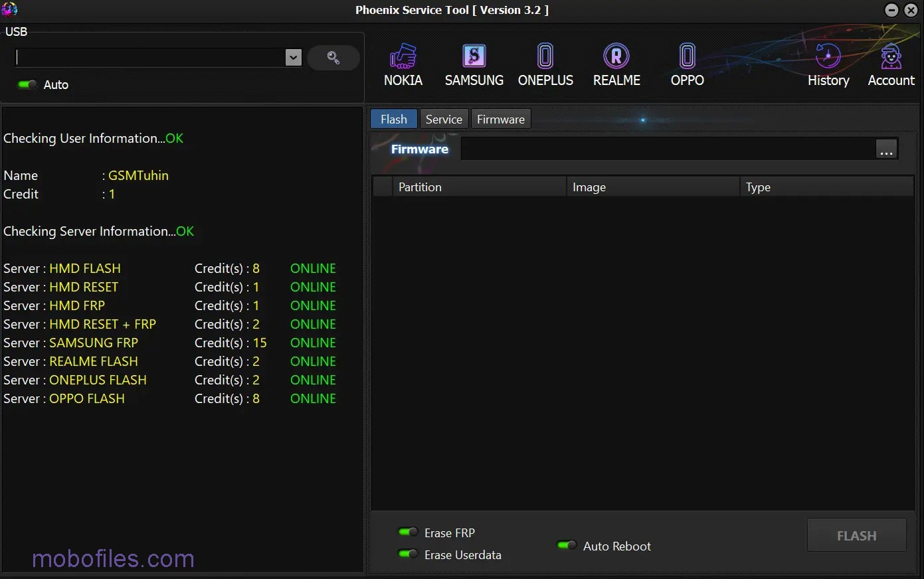The image size is (924, 579).
Task: Click the ONEPLUS FLASH server entry
Action: [x=98, y=380]
